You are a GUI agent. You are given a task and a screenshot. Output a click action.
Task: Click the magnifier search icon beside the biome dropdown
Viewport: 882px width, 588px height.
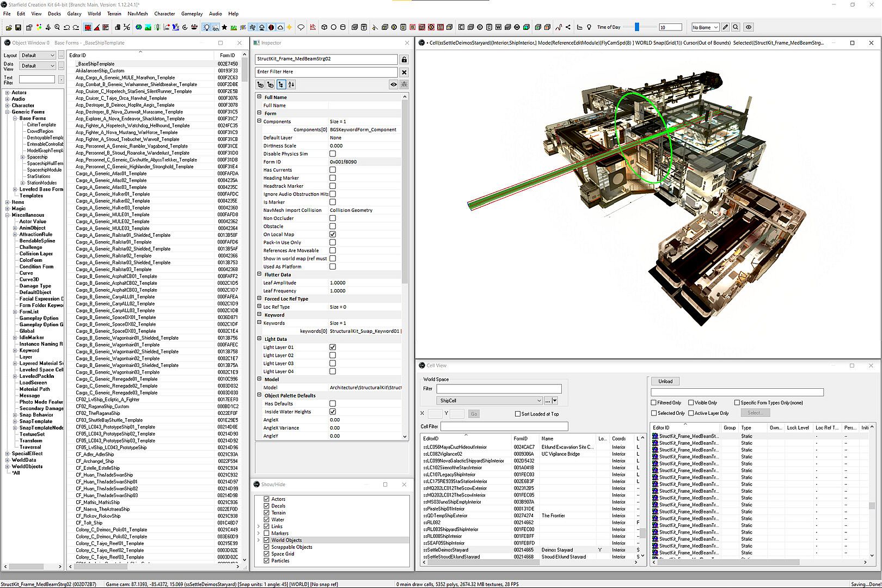736,27
